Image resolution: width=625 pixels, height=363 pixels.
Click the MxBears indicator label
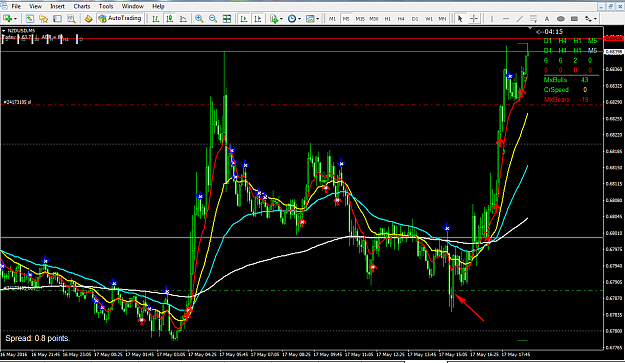(x=557, y=100)
